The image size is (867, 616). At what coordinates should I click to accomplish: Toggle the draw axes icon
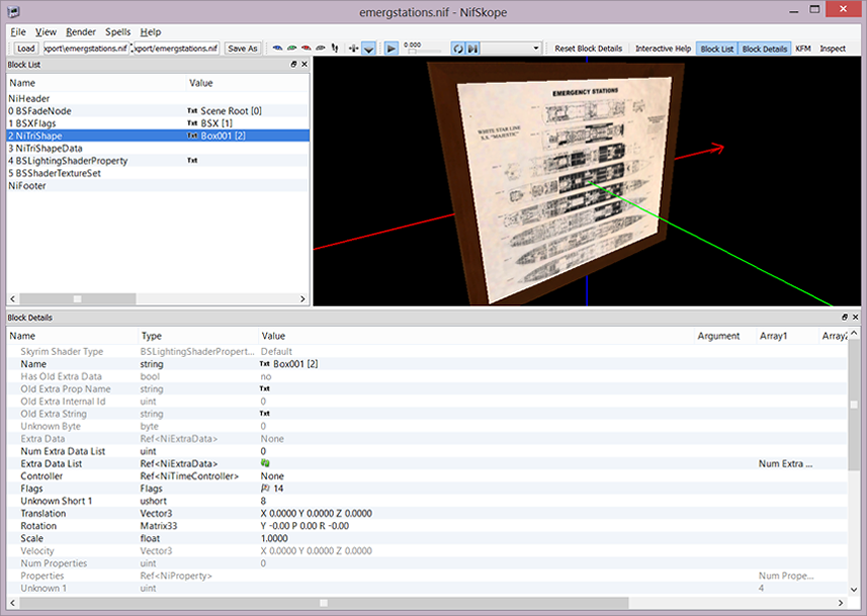pyautogui.click(x=354, y=49)
